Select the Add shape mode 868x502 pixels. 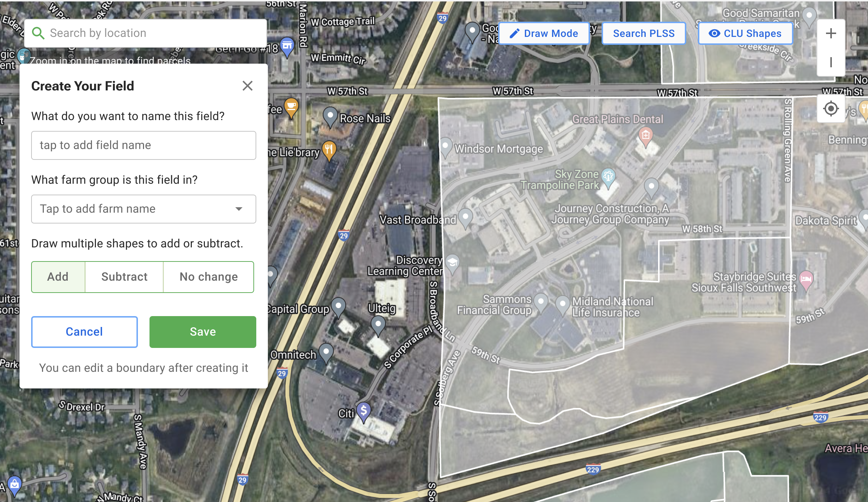tap(58, 277)
